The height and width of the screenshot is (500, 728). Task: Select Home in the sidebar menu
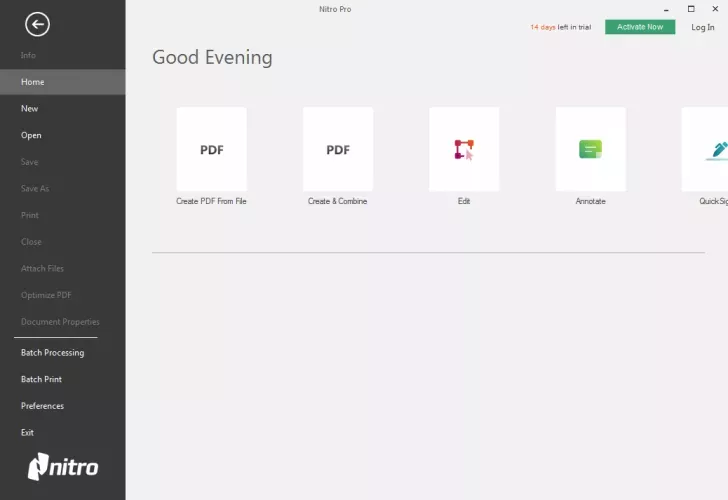click(63, 82)
